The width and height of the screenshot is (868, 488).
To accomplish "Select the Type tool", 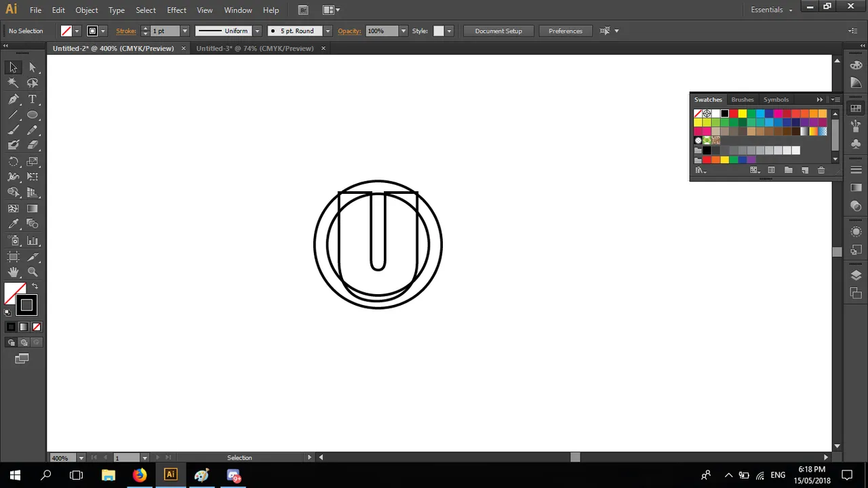I will (x=33, y=99).
